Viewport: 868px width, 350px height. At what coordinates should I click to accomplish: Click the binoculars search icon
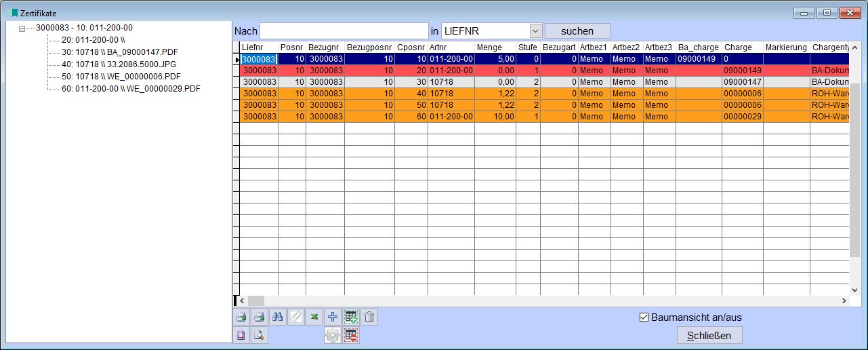(x=277, y=317)
